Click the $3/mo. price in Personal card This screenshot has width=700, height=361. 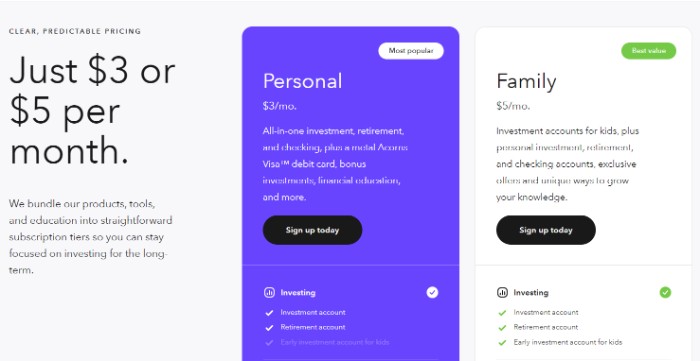pos(279,106)
